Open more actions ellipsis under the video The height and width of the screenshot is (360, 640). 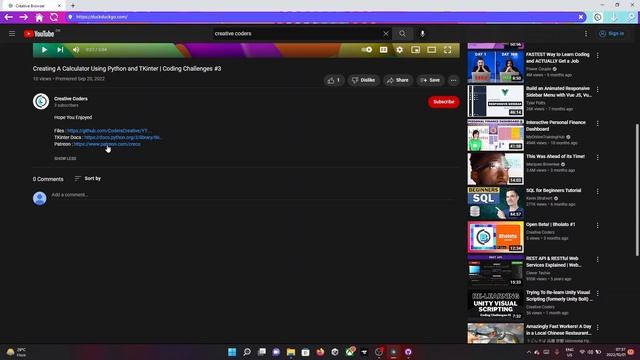click(x=453, y=80)
